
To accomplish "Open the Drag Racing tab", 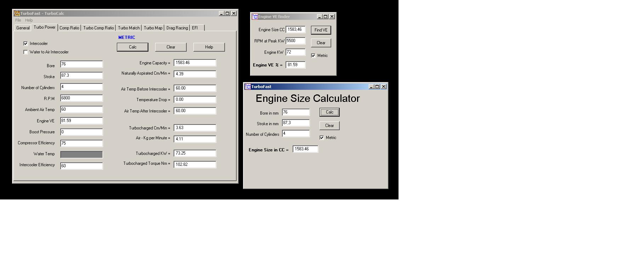I will (177, 28).
